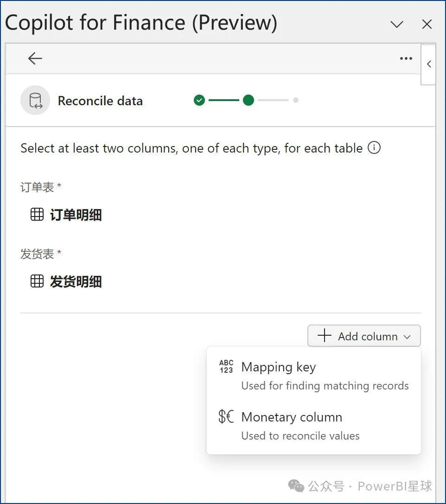Click the Reconcile data database icon
This screenshot has height=504, width=446.
pos(35,100)
